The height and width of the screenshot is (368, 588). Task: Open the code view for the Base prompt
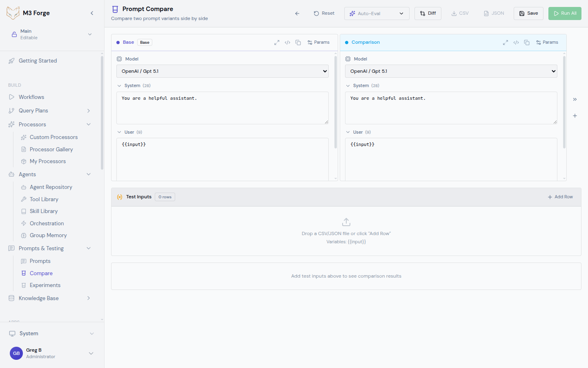pyautogui.click(x=287, y=42)
